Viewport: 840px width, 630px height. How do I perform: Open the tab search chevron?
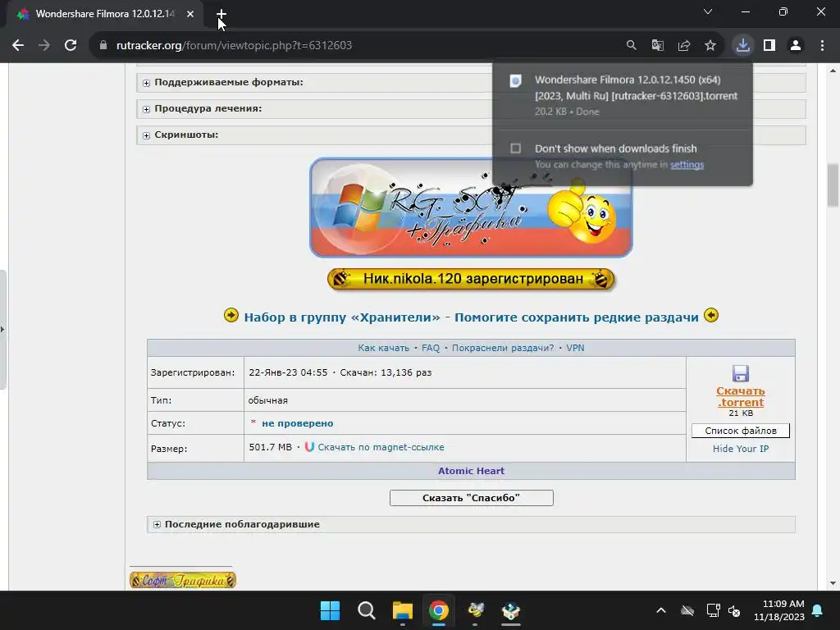pyautogui.click(x=708, y=11)
